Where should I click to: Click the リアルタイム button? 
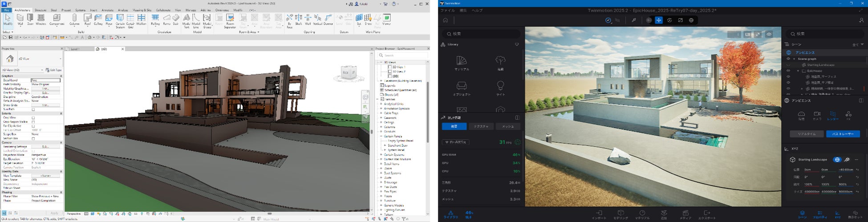click(807, 134)
